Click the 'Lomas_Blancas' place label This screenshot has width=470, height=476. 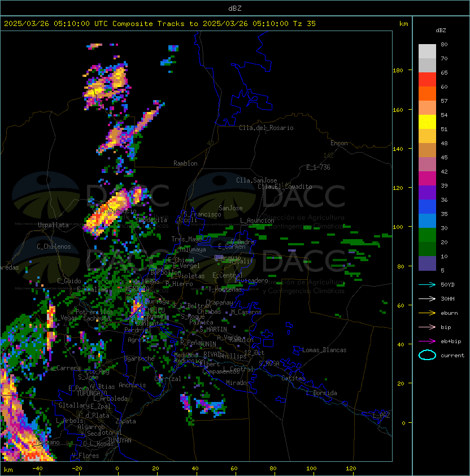coord(324,350)
